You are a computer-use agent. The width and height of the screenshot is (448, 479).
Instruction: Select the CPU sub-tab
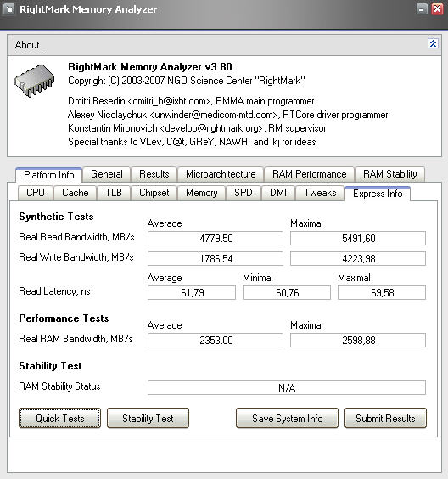[x=36, y=193]
